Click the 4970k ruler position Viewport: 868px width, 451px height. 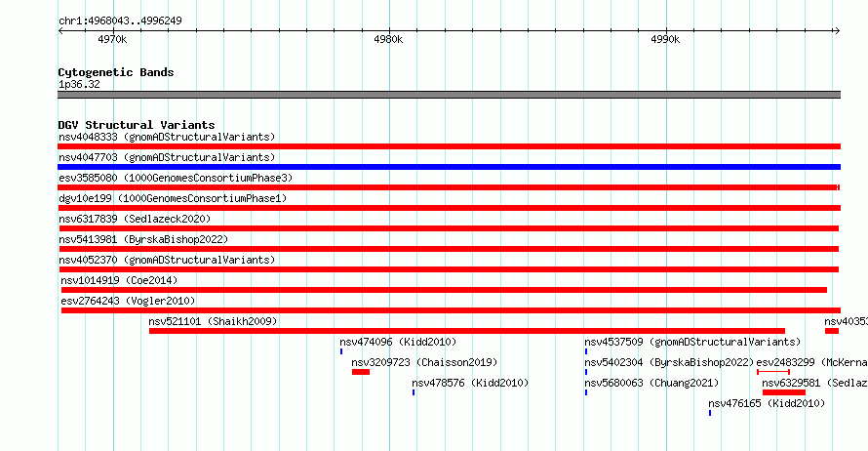click(112, 39)
